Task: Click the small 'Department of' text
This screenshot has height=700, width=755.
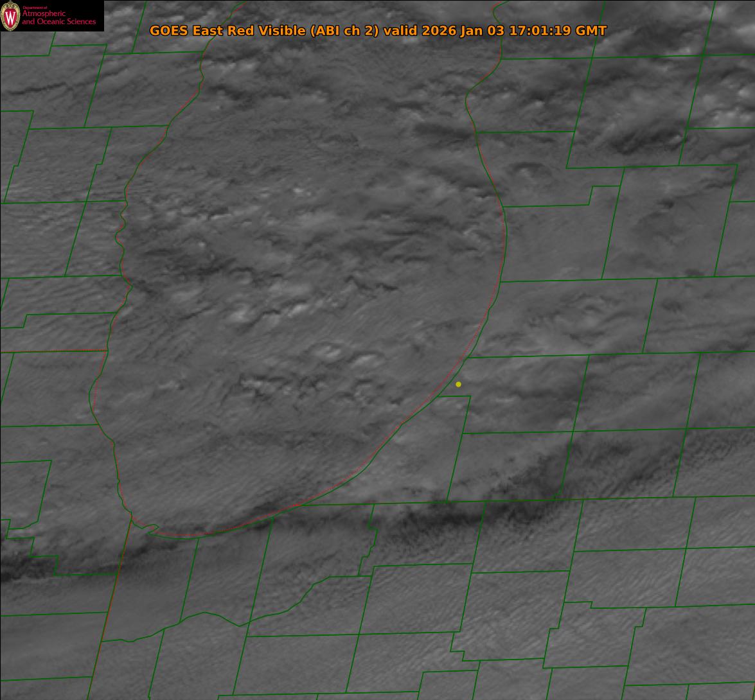Action: [x=35, y=7]
